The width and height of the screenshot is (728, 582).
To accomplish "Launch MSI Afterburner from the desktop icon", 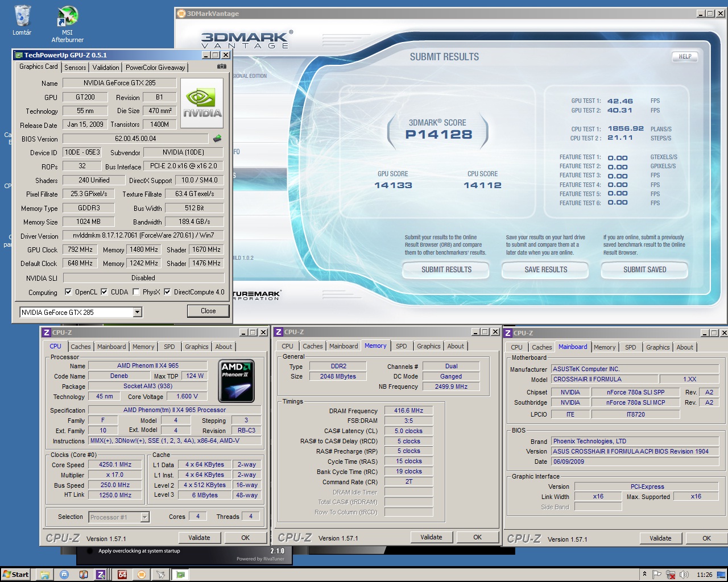I will [67, 24].
